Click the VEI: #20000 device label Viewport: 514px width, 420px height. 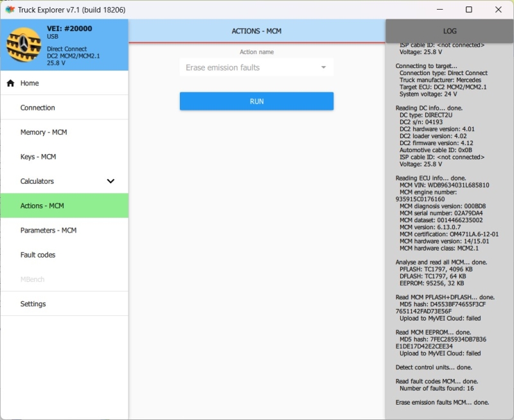69,28
